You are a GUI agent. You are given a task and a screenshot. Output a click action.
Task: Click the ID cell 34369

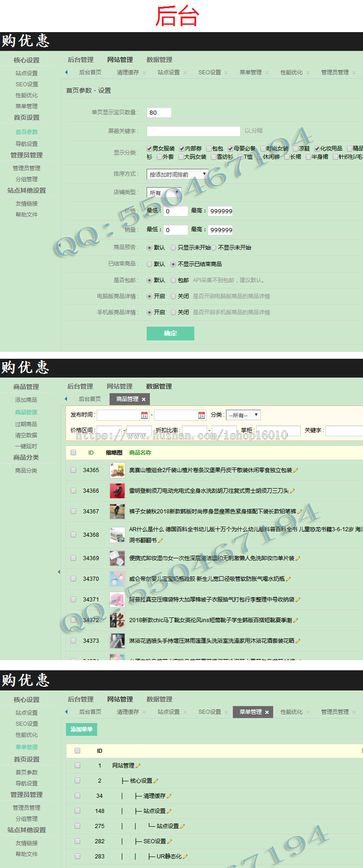click(91, 558)
